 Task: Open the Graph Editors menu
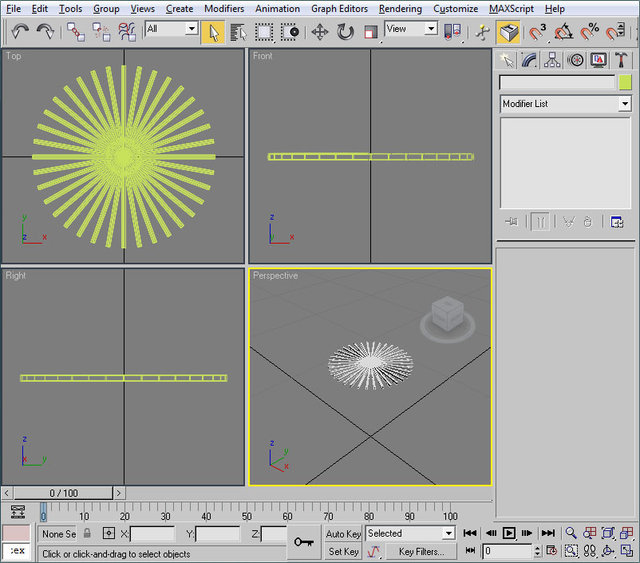339,9
